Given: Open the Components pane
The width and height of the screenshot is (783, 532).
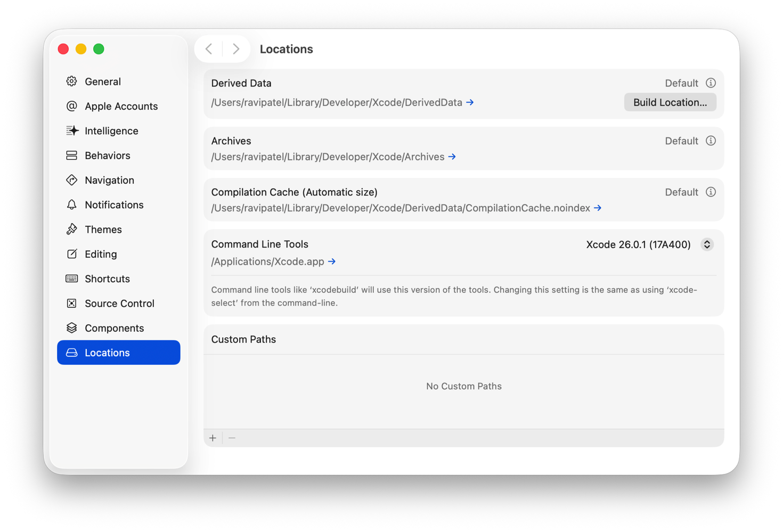Looking at the screenshot, I should tap(119, 328).
